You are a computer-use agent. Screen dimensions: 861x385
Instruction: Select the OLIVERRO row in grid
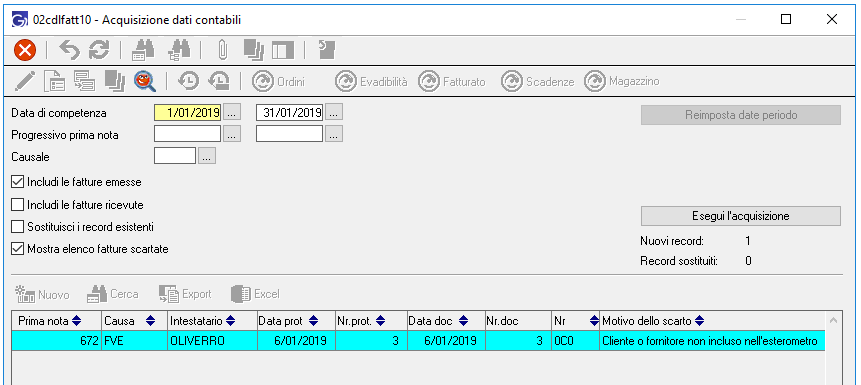click(418, 341)
